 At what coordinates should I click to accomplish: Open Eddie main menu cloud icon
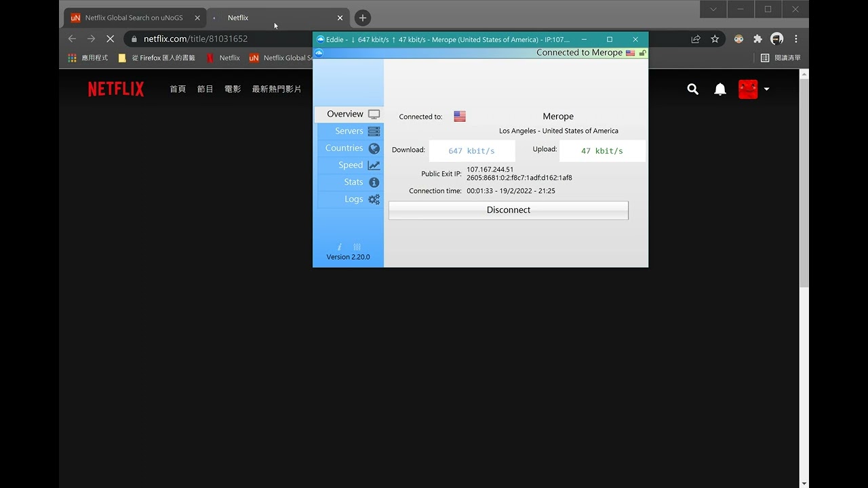319,52
